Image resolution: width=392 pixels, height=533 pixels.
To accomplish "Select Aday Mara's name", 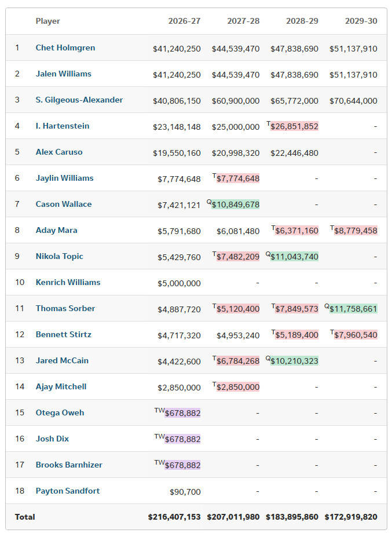I will tap(56, 230).
